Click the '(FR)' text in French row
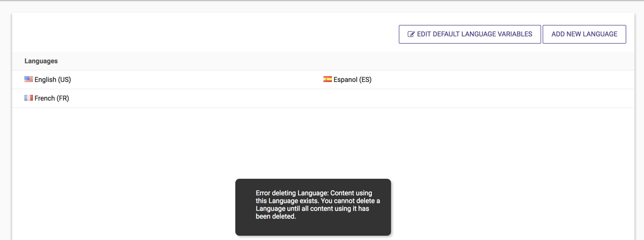Viewport: 644px width, 240px height. [x=63, y=98]
